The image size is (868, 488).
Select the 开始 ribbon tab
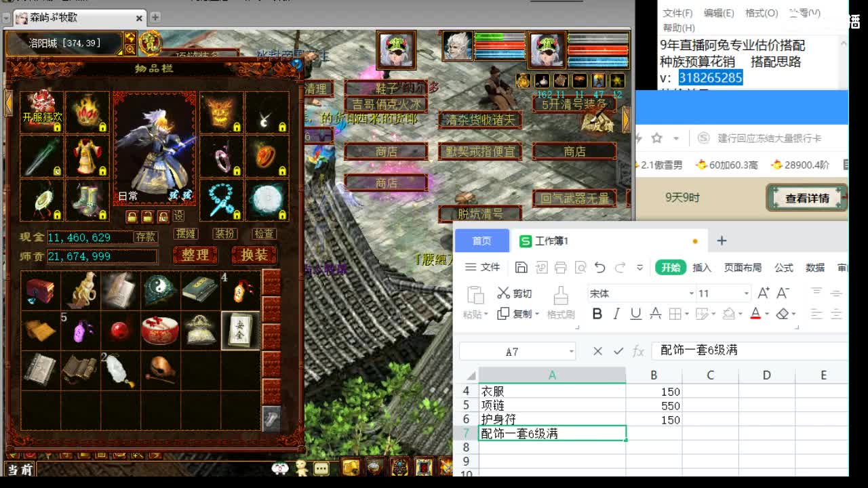tap(671, 268)
